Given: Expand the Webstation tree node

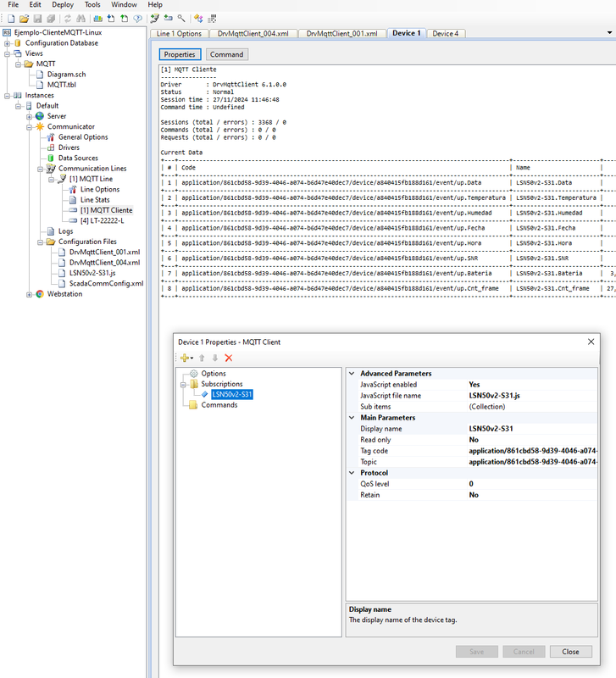Looking at the screenshot, I should (29, 294).
